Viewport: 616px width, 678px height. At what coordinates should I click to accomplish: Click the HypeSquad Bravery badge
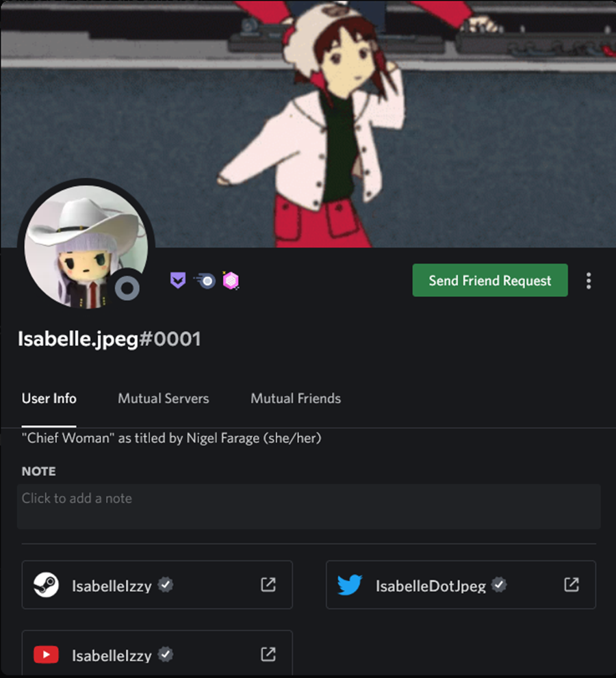coord(178,281)
